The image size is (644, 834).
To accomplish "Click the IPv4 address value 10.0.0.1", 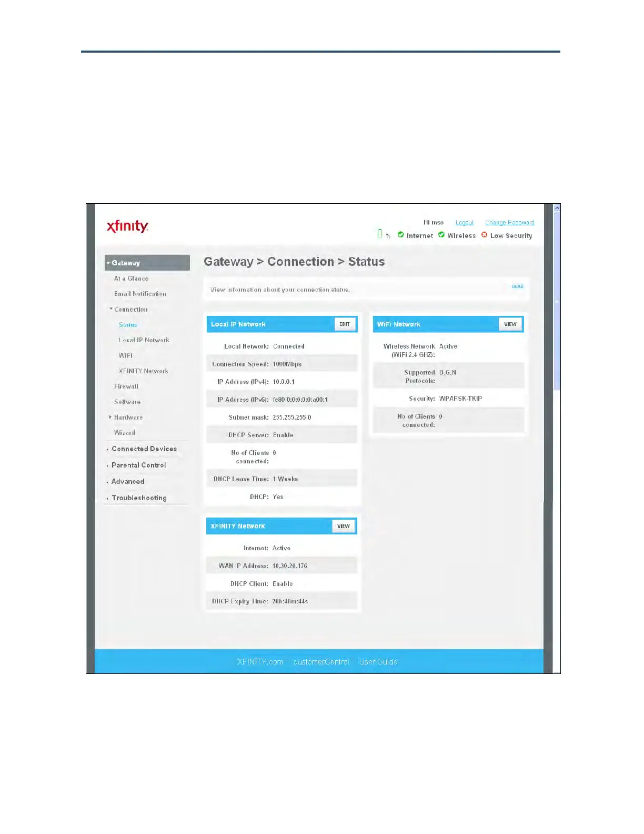I will 284,382.
